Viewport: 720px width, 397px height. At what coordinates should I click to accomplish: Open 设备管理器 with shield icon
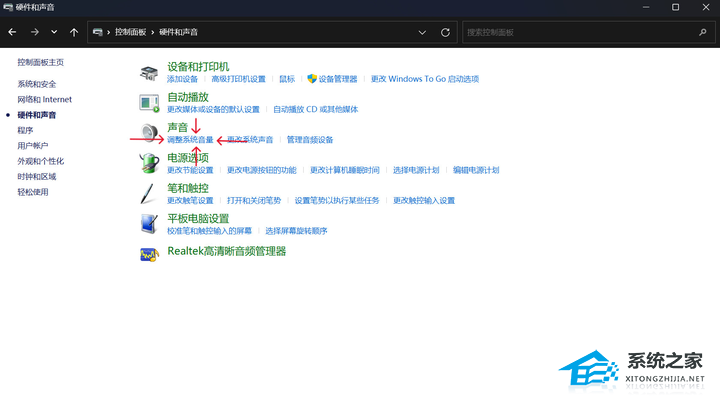pos(332,79)
